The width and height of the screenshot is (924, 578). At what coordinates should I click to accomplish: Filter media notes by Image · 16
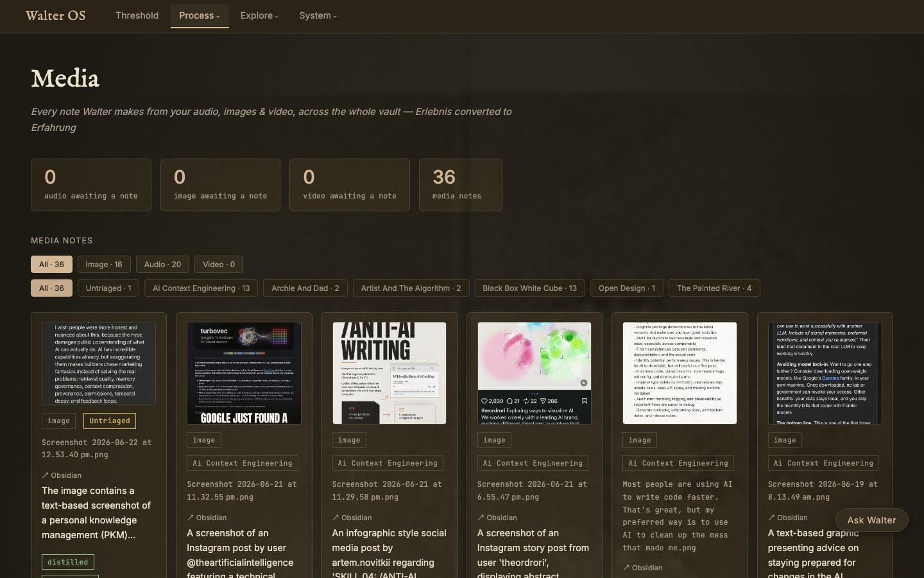click(x=104, y=265)
